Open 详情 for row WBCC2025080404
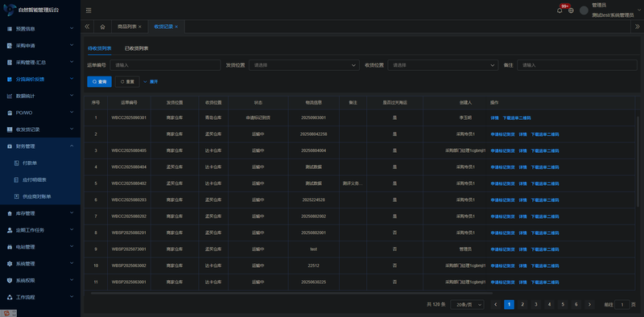This screenshot has height=317, width=644. (522, 167)
